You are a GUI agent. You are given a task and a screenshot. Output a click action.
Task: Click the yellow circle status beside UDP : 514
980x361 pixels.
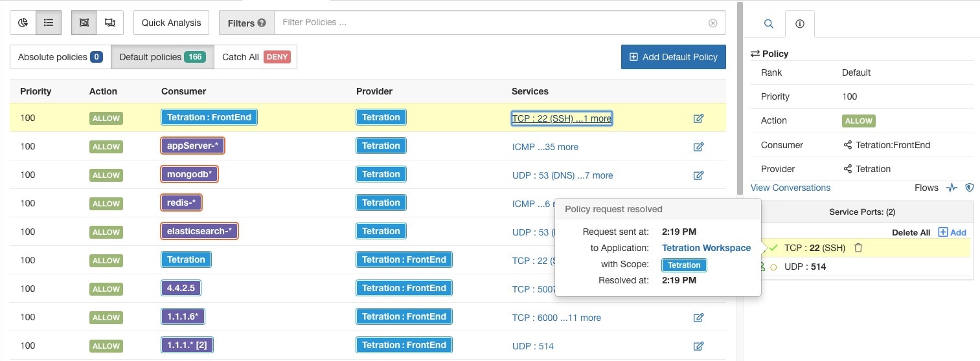click(773, 267)
